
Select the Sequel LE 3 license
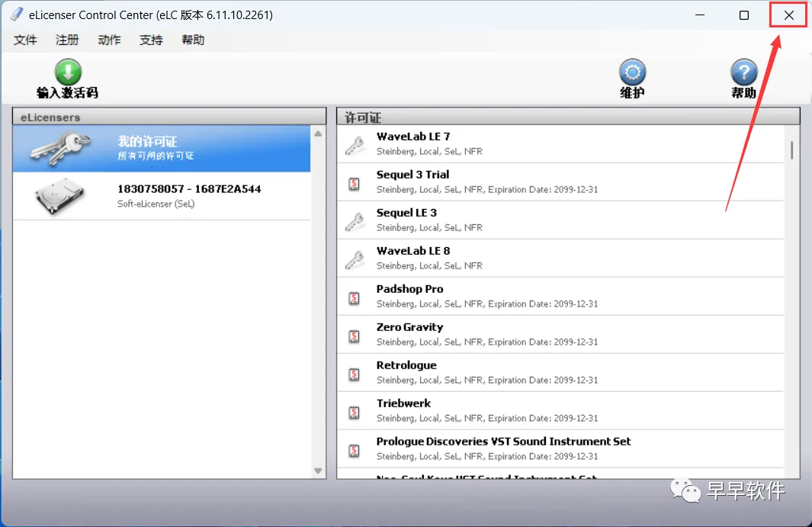(x=560, y=220)
